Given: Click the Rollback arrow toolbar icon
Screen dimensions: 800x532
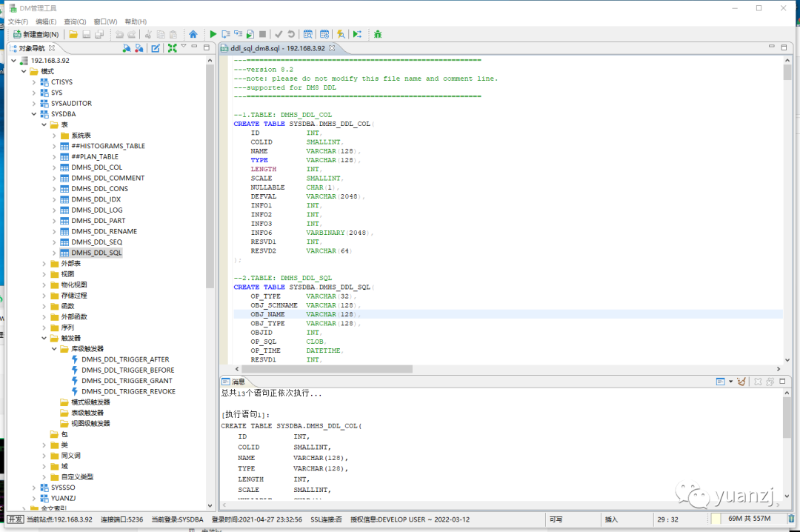Looking at the screenshot, I should point(291,34).
